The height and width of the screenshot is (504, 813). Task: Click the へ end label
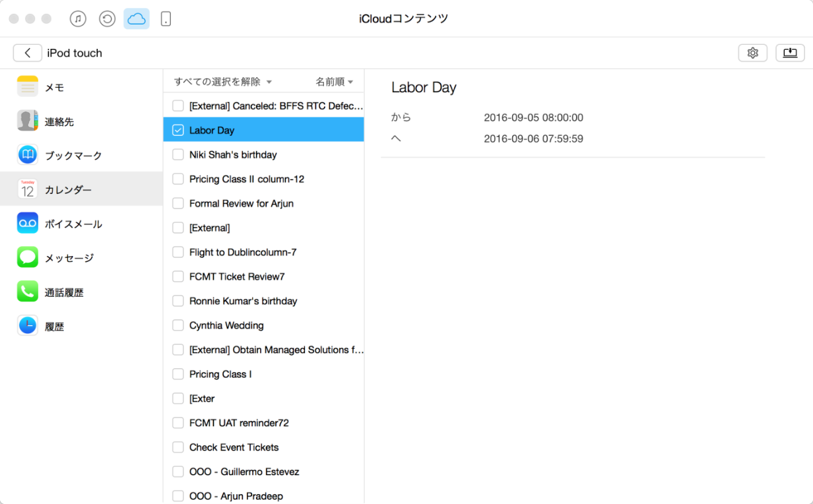click(396, 139)
